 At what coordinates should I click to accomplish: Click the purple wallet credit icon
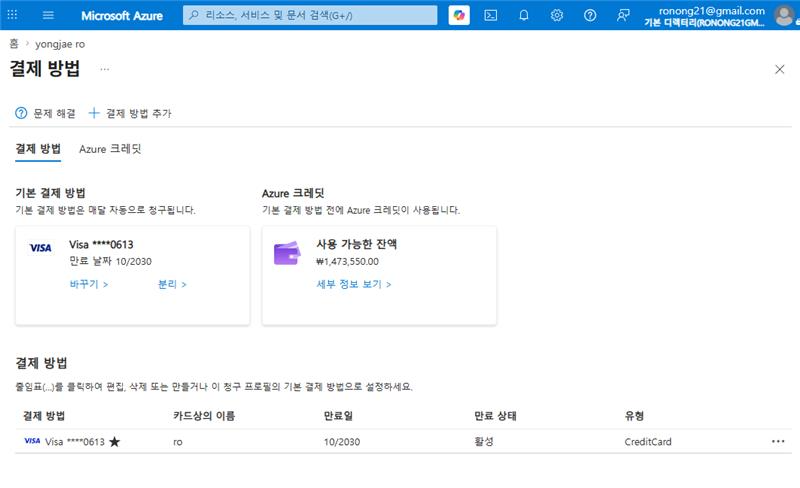[x=287, y=253]
